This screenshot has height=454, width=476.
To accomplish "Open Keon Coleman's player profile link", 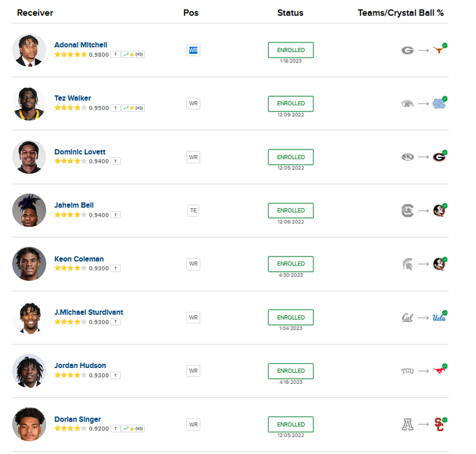I will pyautogui.click(x=79, y=259).
